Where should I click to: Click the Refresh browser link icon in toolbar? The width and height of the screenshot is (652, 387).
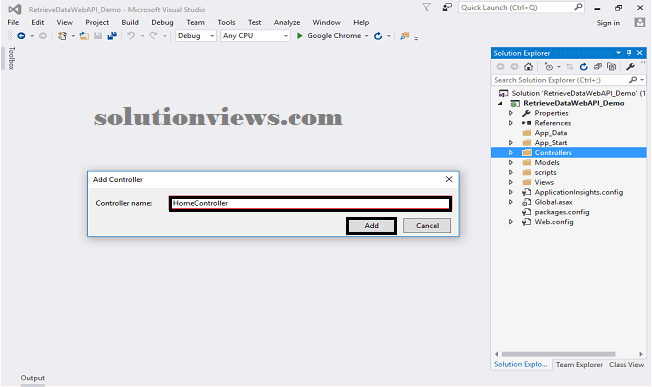(x=378, y=36)
